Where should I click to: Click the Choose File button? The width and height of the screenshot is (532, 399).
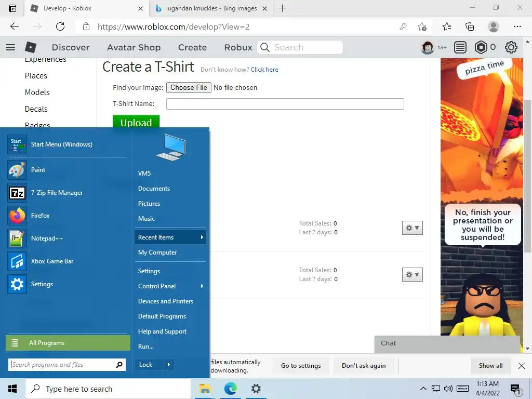pyautogui.click(x=189, y=87)
